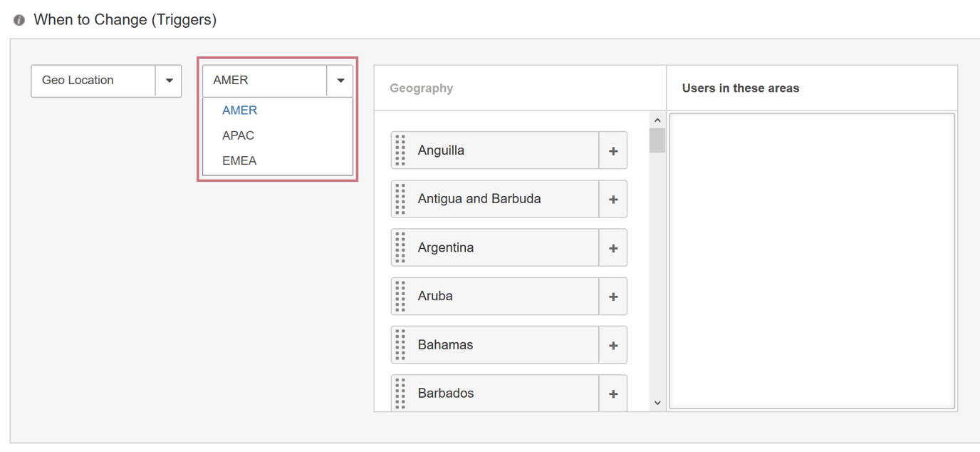
Task: Collapse the AMER region dropdown arrow
Action: tap(340, 81)
